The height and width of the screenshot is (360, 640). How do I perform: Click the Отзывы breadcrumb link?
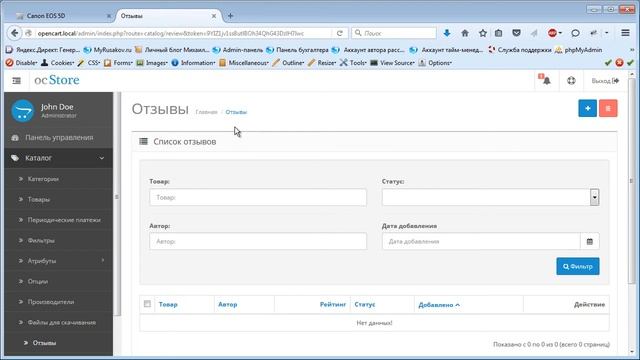[x=236, y=112]
